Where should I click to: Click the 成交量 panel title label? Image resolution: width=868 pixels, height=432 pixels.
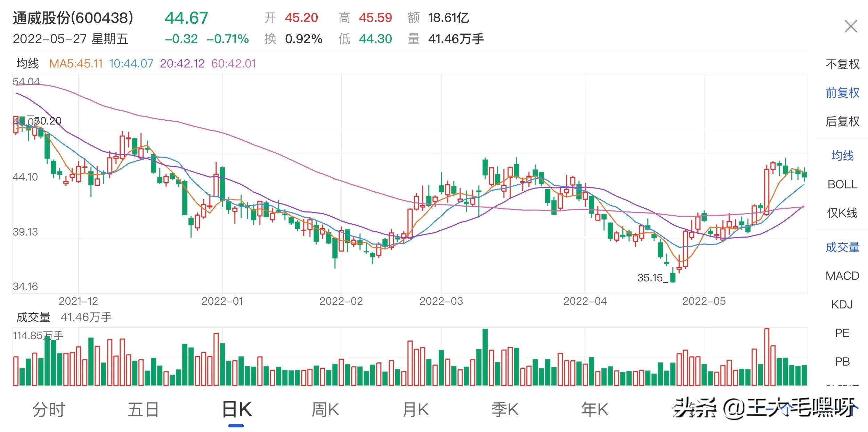33,317
